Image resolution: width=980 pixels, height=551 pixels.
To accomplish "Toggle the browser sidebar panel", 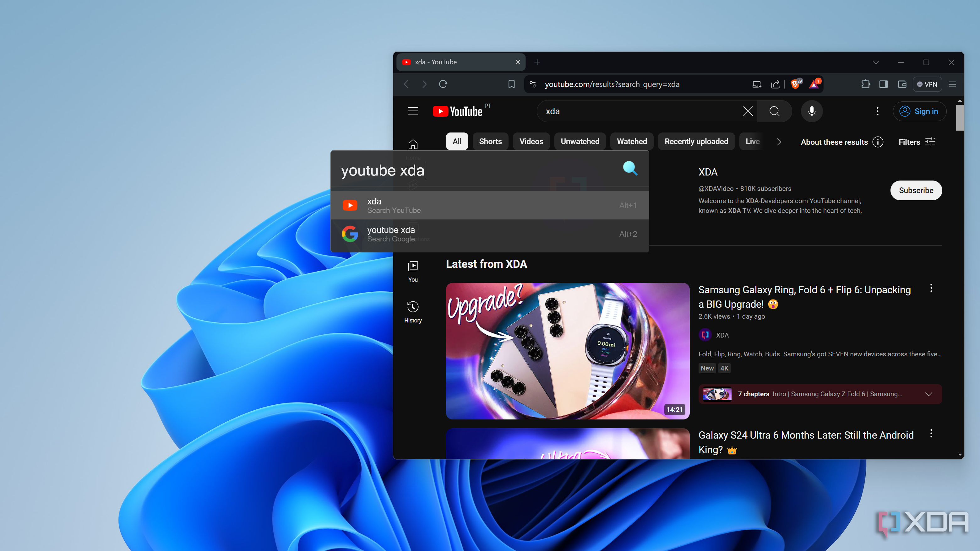I will (x=883, y=84).
